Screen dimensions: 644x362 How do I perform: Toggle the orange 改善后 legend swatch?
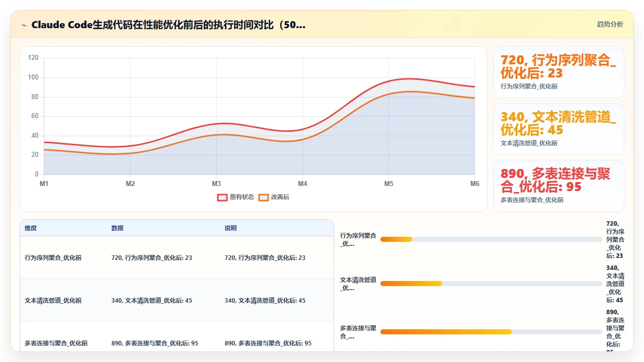[264, 197]
